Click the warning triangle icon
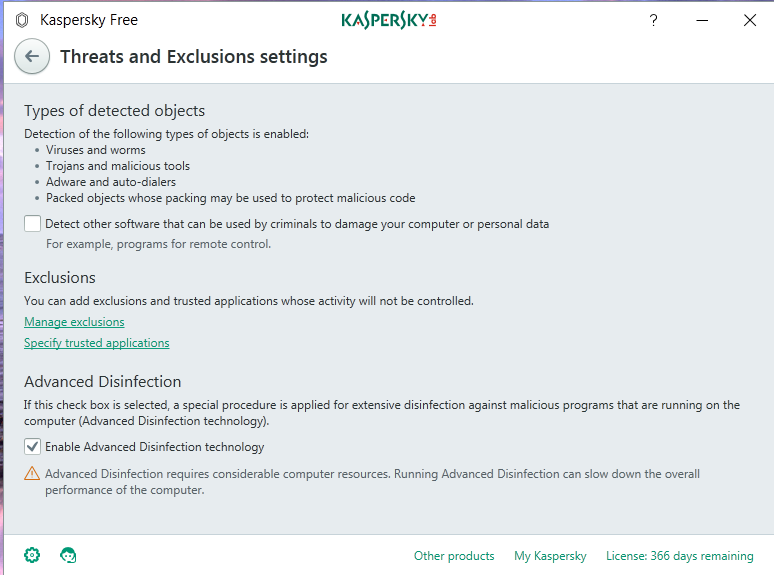Image resolution: width=774 pixels, height=575 pixels. (x=32, y=473)
